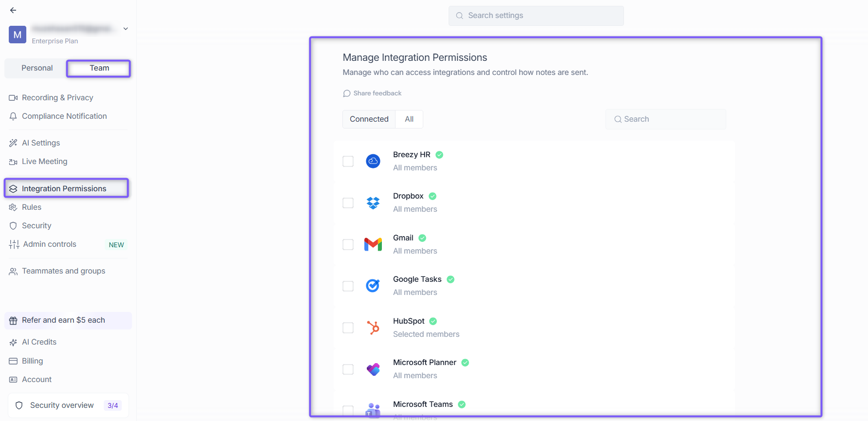
Task: Focus the Search settings field
Action: click(536, 16)
